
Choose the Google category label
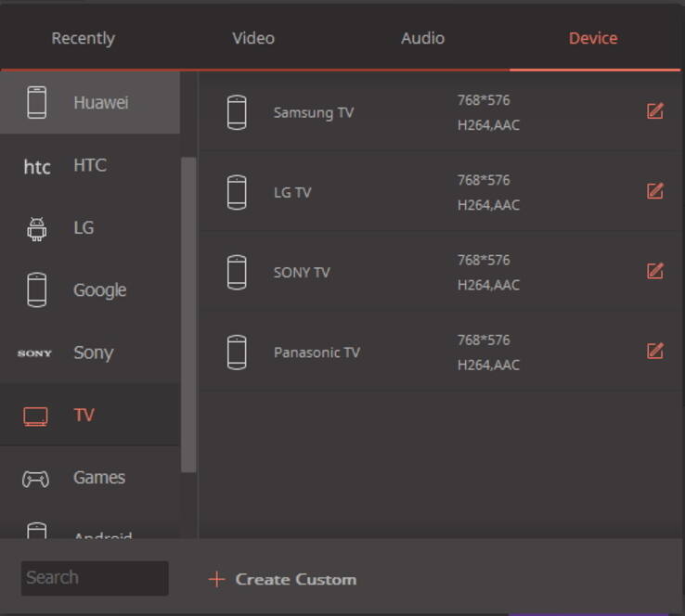point(100,290)
